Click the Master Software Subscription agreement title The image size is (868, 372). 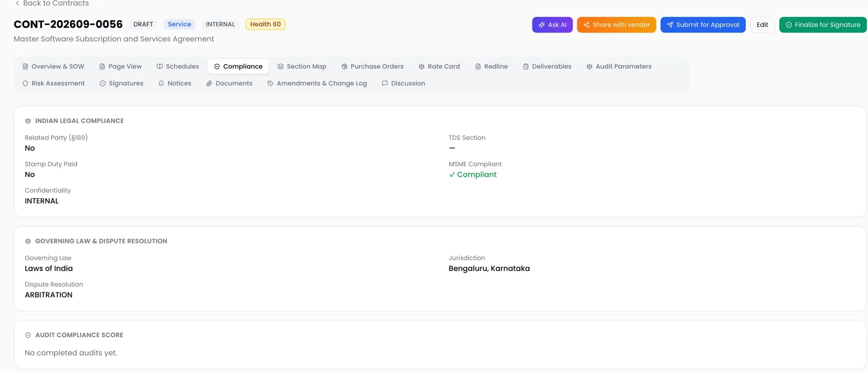[x=114, y=39]
